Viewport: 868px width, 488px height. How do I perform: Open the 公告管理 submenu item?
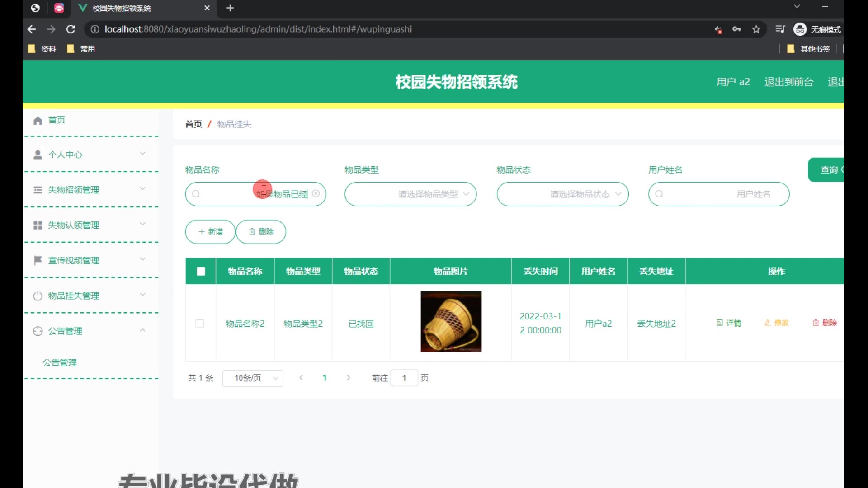click(x=60, y=363)
